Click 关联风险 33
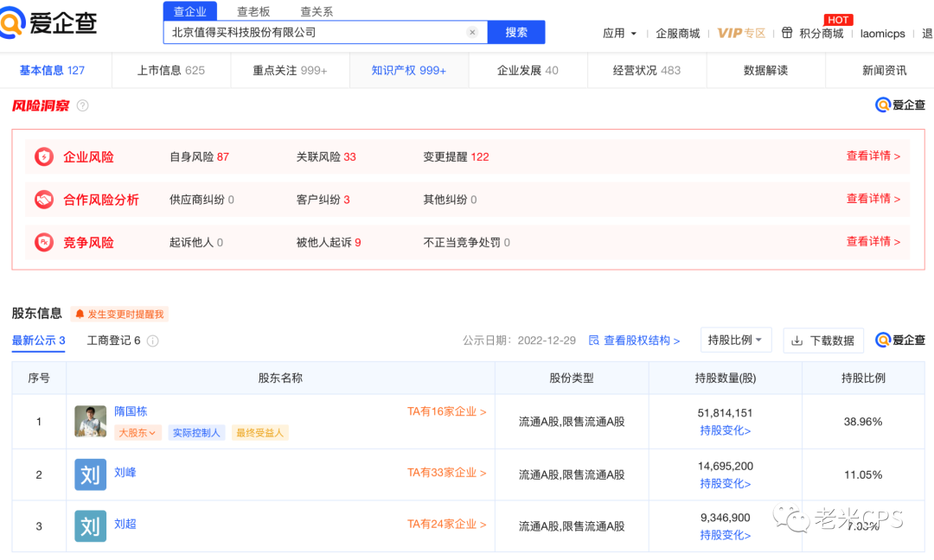Image resolution: width=934 pixels, height=560 pixels. point(326,156)
